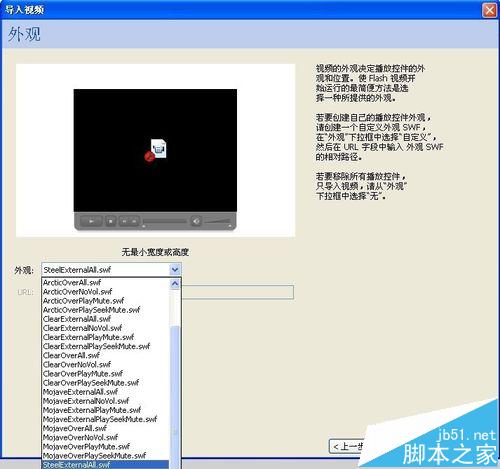
Task: Select MojaveExternalPlayMute.swf entry
Action: (x=105, y=410)
